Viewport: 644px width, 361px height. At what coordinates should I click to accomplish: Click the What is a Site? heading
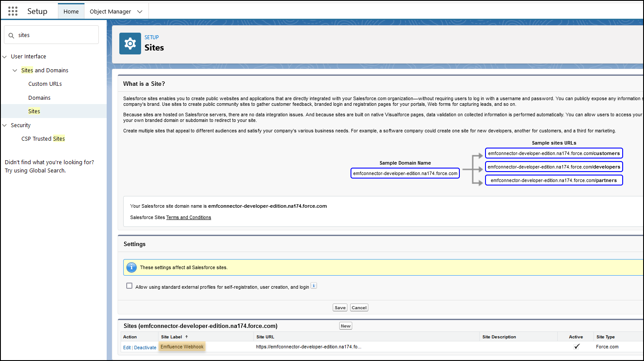144,84
